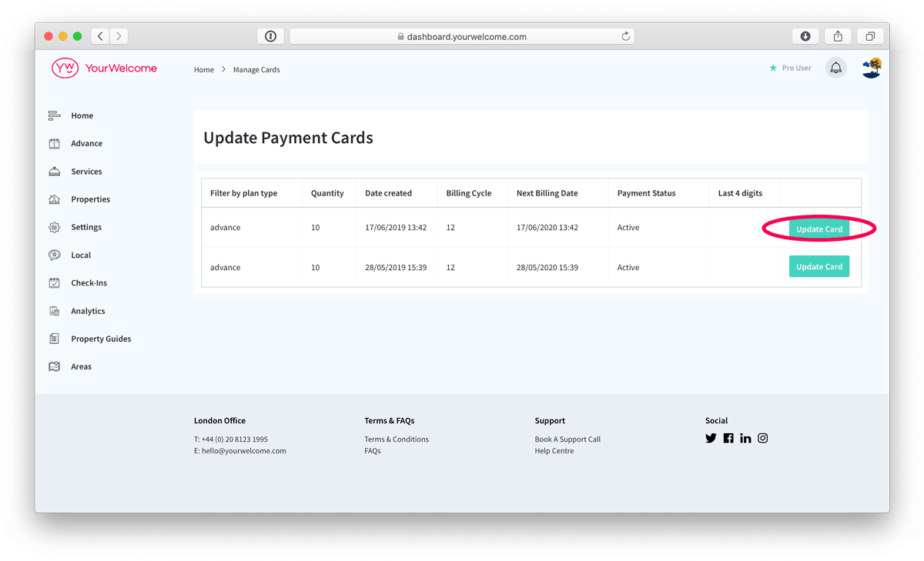Screen dimensions: 924x561
Task: Update card for 17/06/2019 subscription
Action: tap(819, 229)
